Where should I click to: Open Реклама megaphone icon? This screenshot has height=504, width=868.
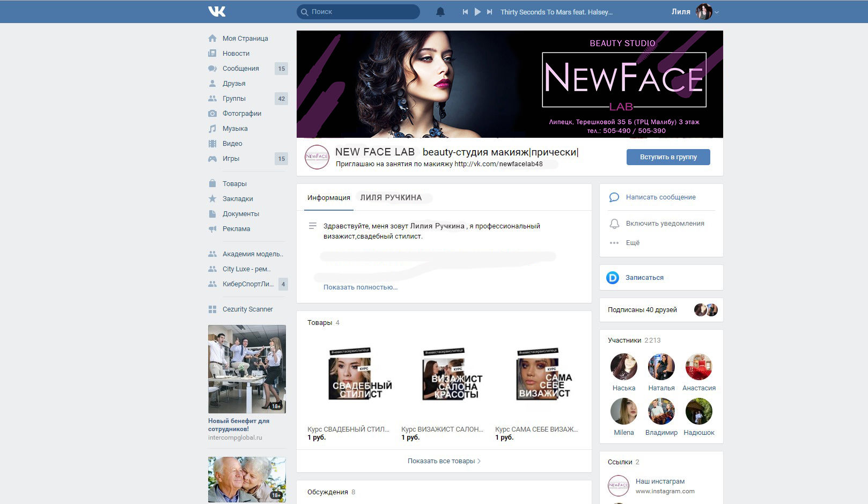click(x=212, y=229)
